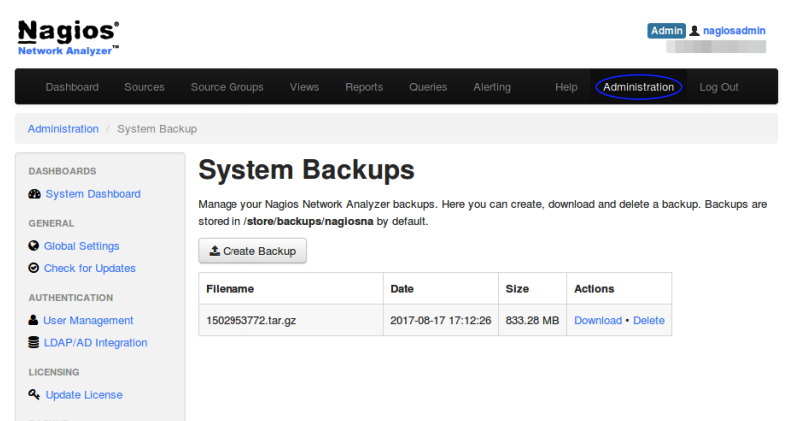Viewport: 796px width, 421px height.
Task: Click the System Dashboard gauge icon
Action: point(35,194)
